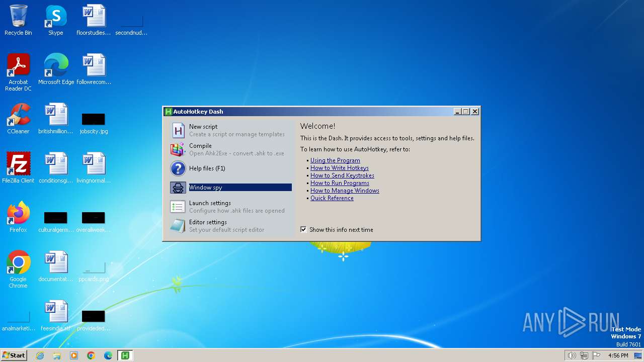Select the britishmillion Word document
644x362 pixels.
56,119
